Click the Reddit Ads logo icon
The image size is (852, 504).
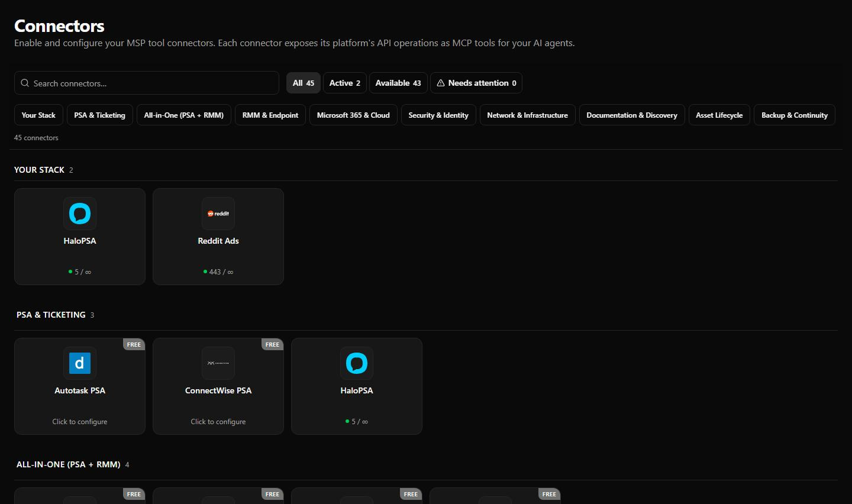pyautogui.click(x=218, y=214)
